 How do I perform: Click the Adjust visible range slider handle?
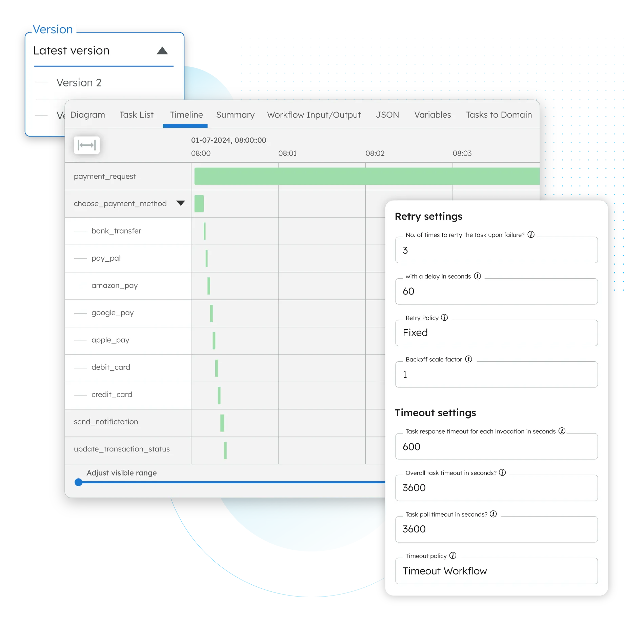tap(79, 482)
